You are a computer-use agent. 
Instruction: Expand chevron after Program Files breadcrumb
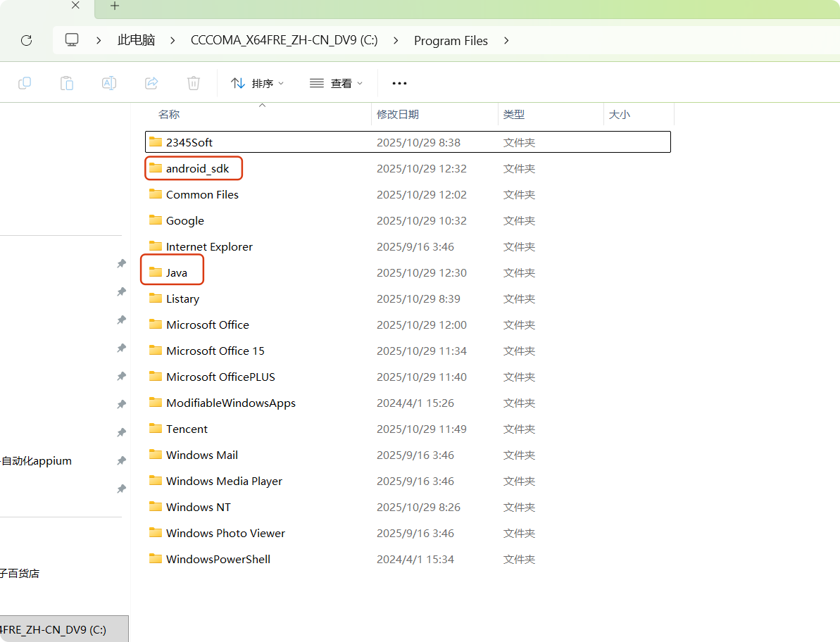[x=506, y=41]
